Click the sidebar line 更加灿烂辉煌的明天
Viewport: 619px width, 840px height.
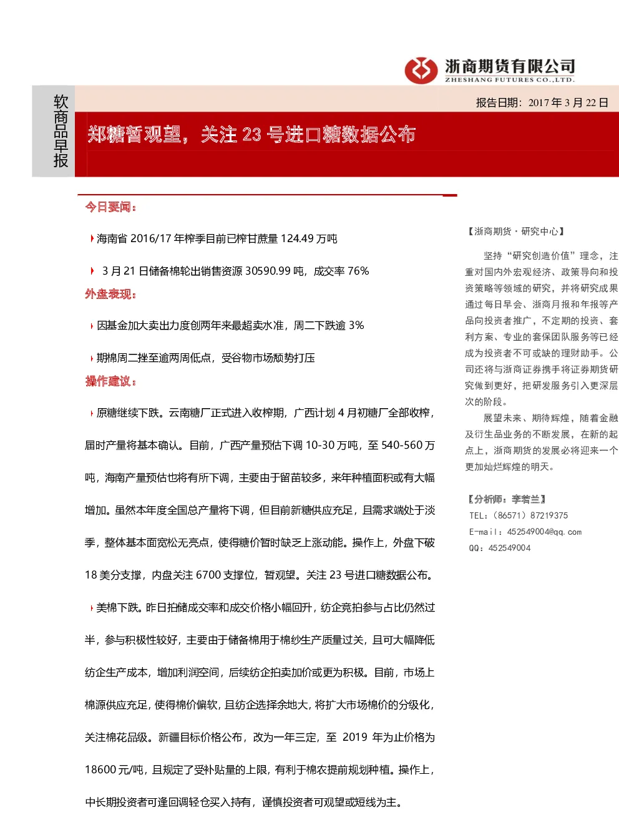coord(509,467)
